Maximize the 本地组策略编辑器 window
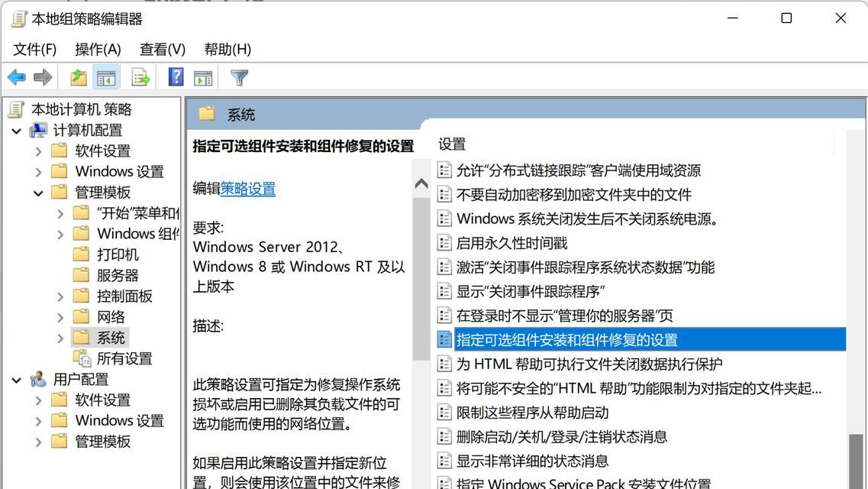The height and width of the screenshot is (489, 868). pos(786,18)
